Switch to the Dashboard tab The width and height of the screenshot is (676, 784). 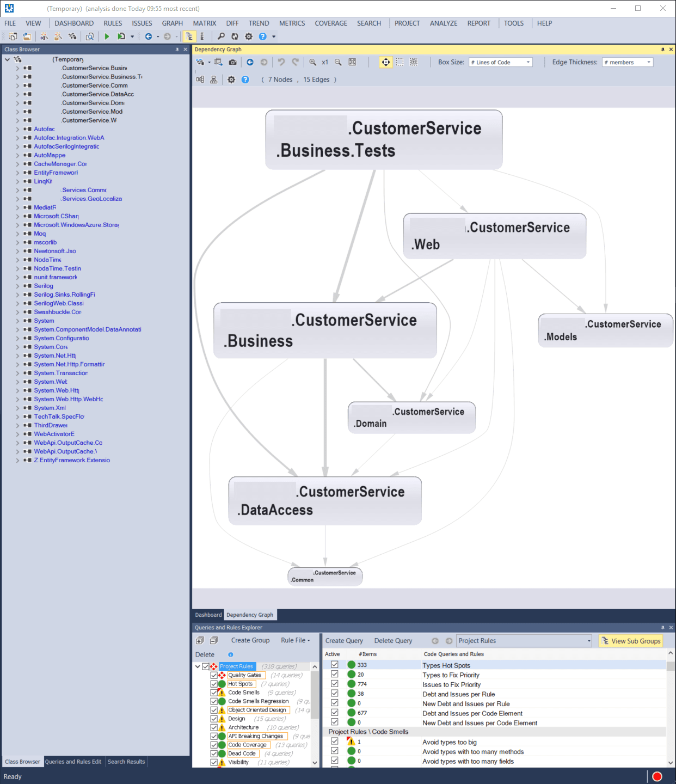(x=208, y=615)
